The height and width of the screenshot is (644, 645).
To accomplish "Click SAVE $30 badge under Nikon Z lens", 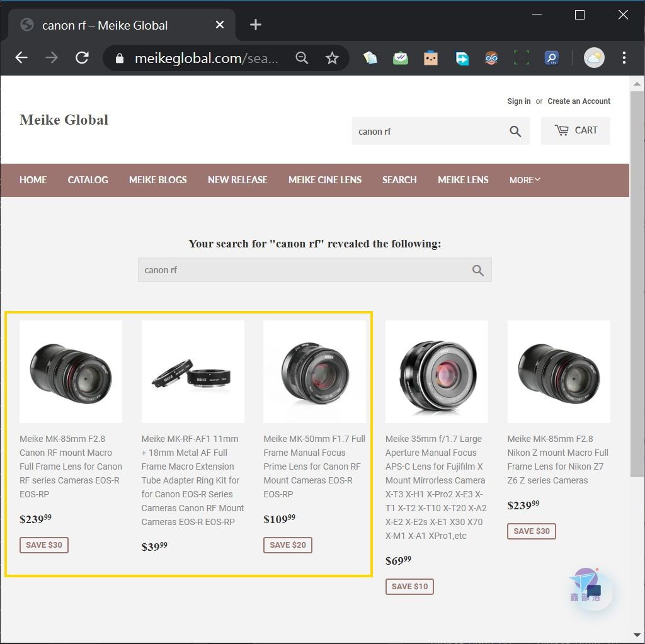I will coord(532,531).
